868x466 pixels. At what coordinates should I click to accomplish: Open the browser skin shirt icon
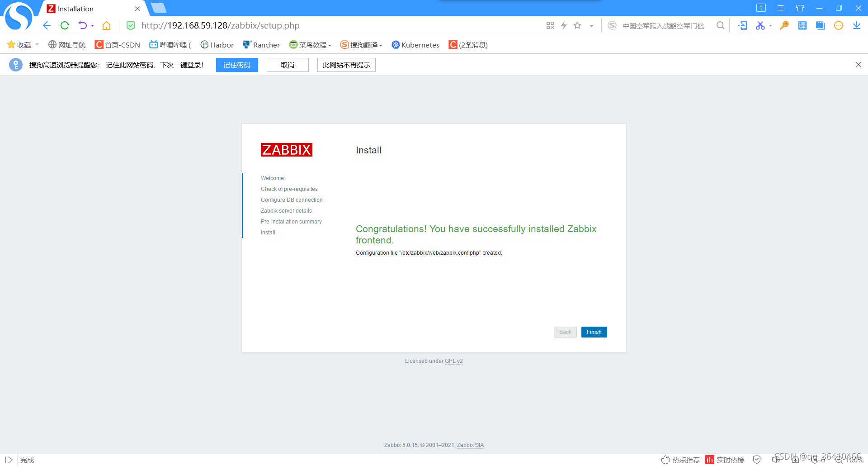point(800,8)
